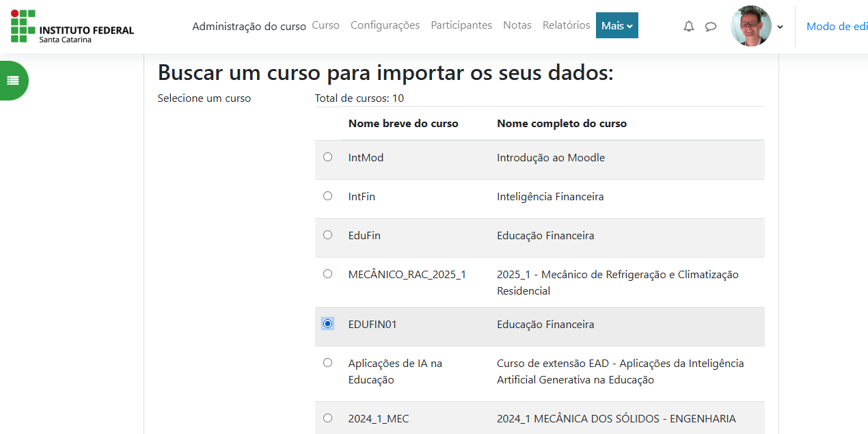The height and width of the screenshot is (434, 868).
Task: View the Relatórios tab
Action: pyautogui.click(x=566, y=25)
